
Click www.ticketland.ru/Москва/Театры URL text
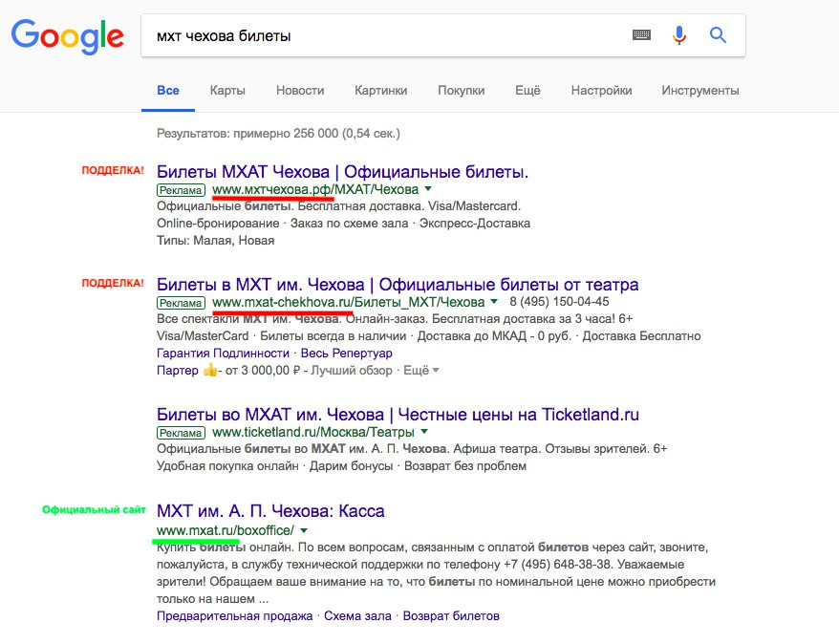click(313, 432)
